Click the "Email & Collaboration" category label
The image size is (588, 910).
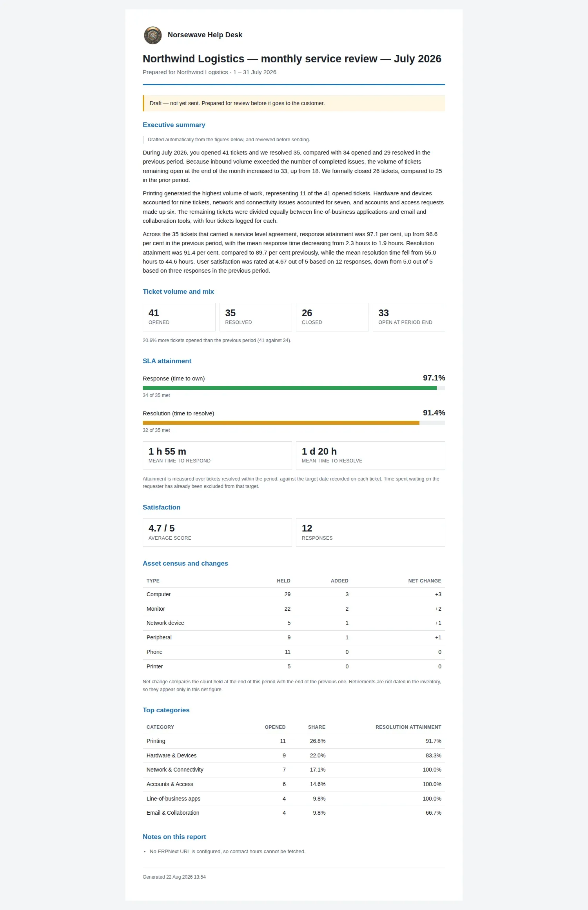[173, 813]
